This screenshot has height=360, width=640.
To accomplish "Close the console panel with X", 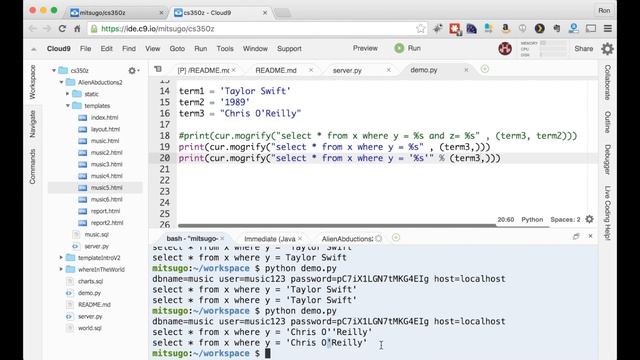I will point(590,236).
